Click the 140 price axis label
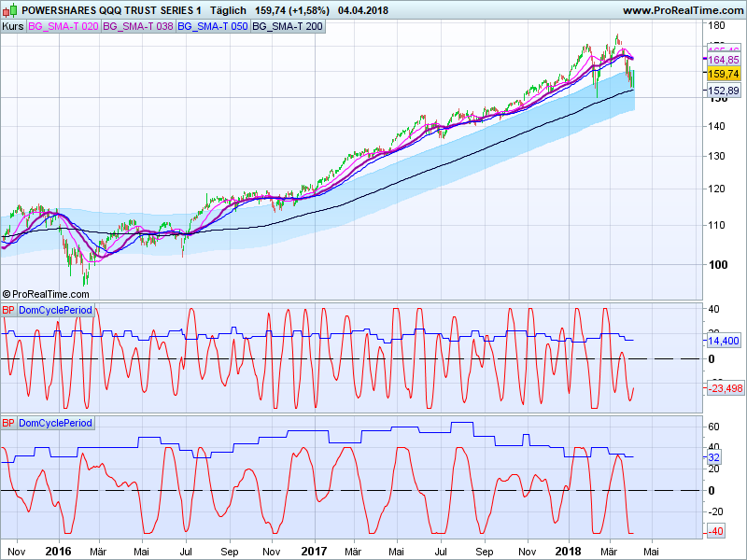This screenshot has width=747, height=560. pos(717,126)
